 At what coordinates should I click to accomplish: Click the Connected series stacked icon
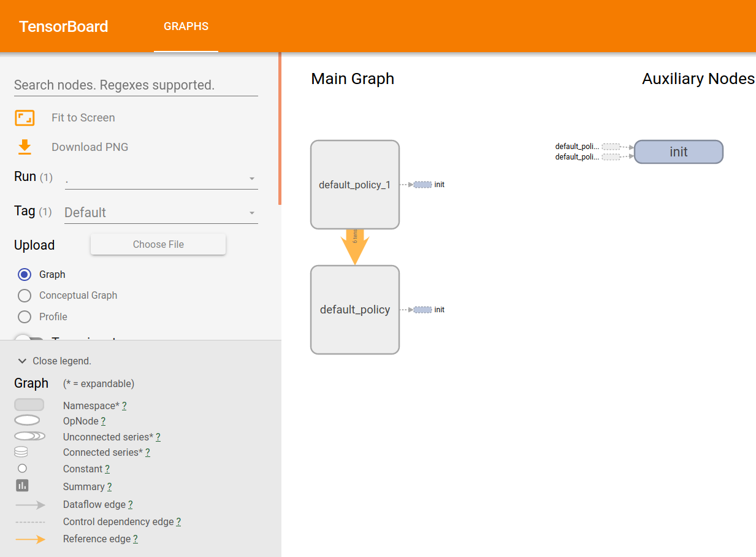tap(21, 452)
